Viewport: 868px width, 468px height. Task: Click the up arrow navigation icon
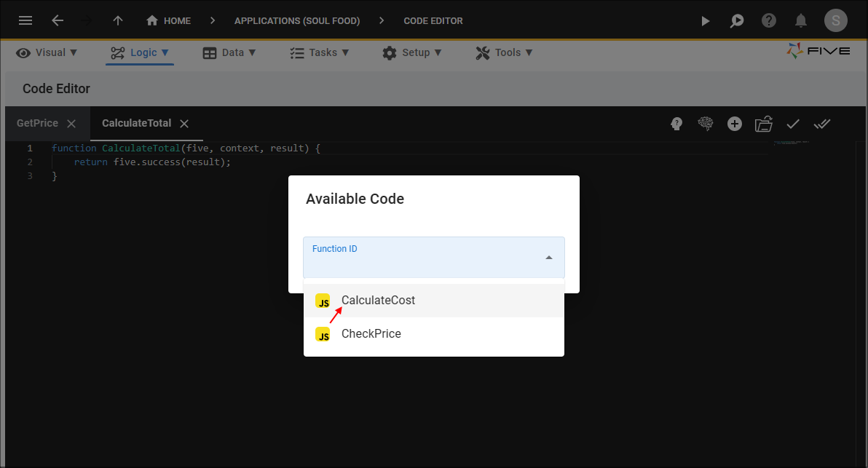(118, 20)
